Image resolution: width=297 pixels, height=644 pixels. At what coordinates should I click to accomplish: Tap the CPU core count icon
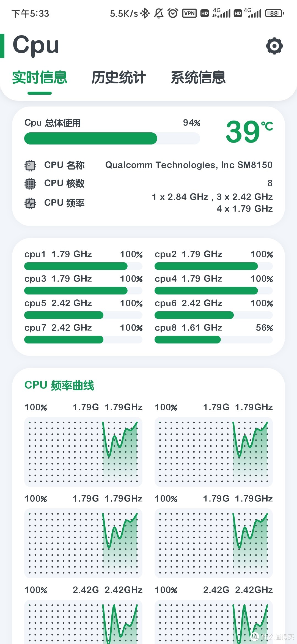tap(30, 184)
